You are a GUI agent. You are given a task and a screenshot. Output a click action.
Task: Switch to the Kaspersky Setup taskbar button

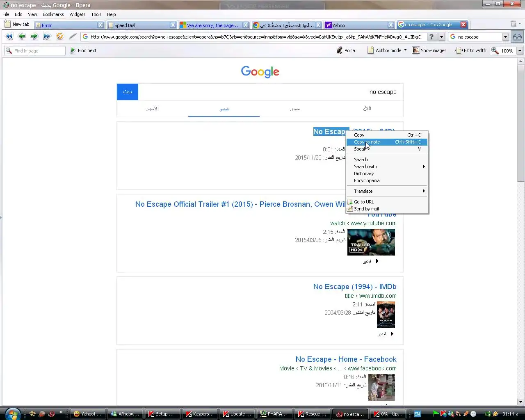[x=162, y=414]
